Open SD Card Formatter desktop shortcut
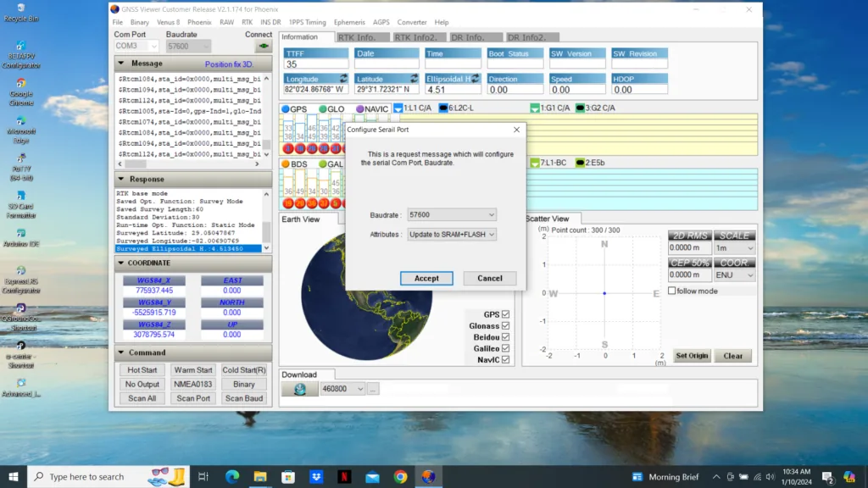Image resolution: width=868 pixels, height=488 pixels. pos(21,205)
